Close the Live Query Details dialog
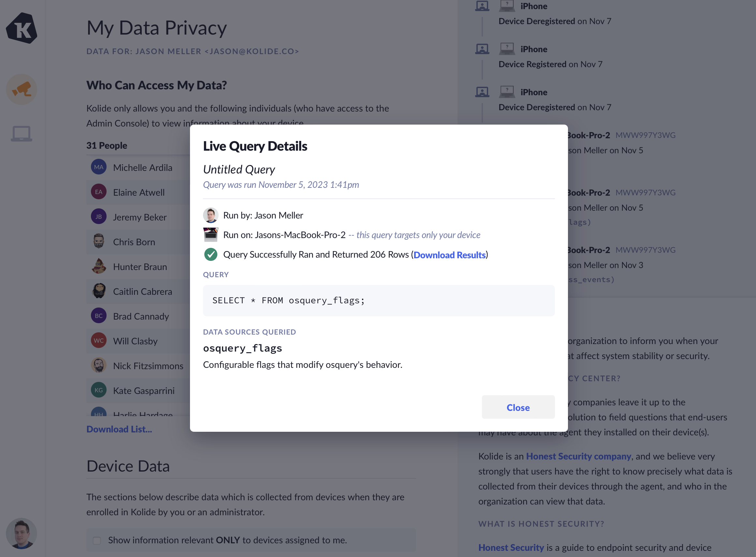Viewport: 756px width, 557px height. pos(518,407)
